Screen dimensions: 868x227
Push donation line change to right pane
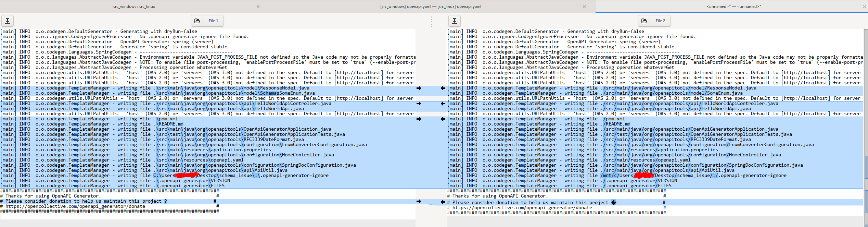click(x=419, y=201)
